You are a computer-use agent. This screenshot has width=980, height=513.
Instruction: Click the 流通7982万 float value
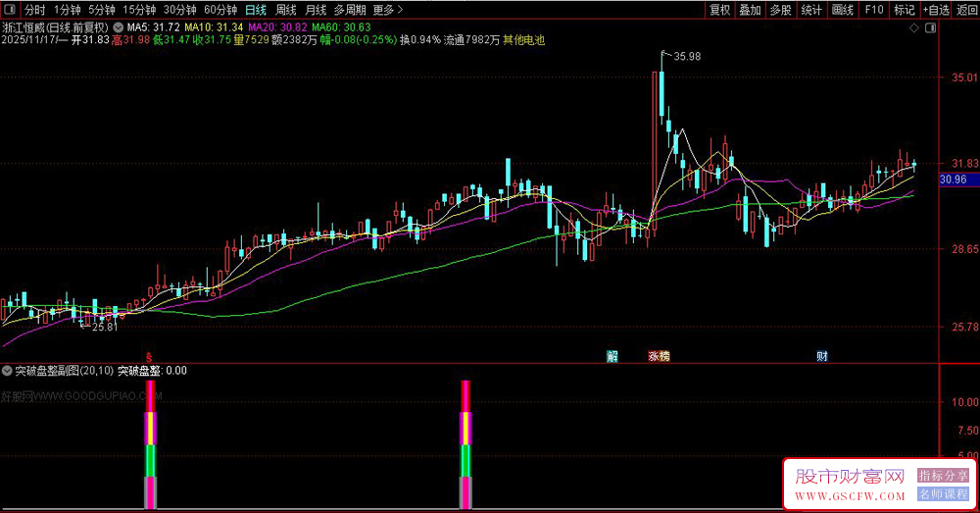point(472,40)
